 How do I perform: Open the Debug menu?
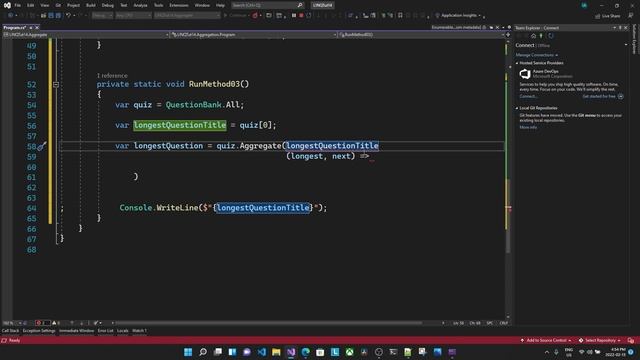point(108,5)
